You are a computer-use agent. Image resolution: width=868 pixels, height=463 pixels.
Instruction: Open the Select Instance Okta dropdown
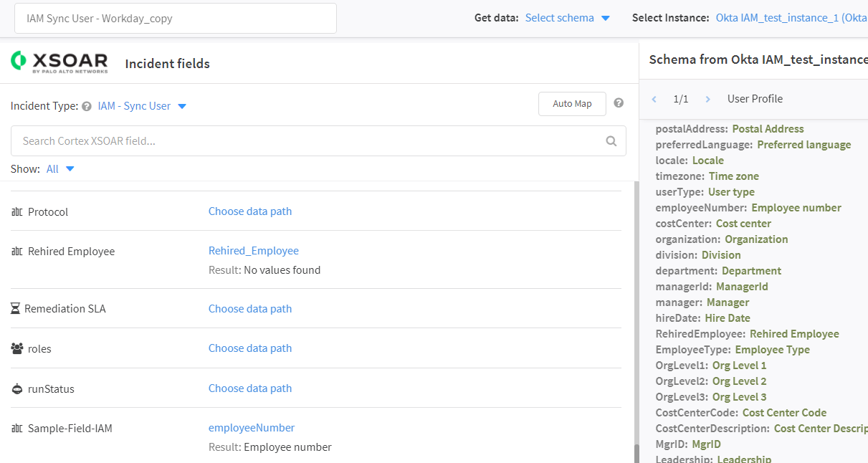pos(791,18)
